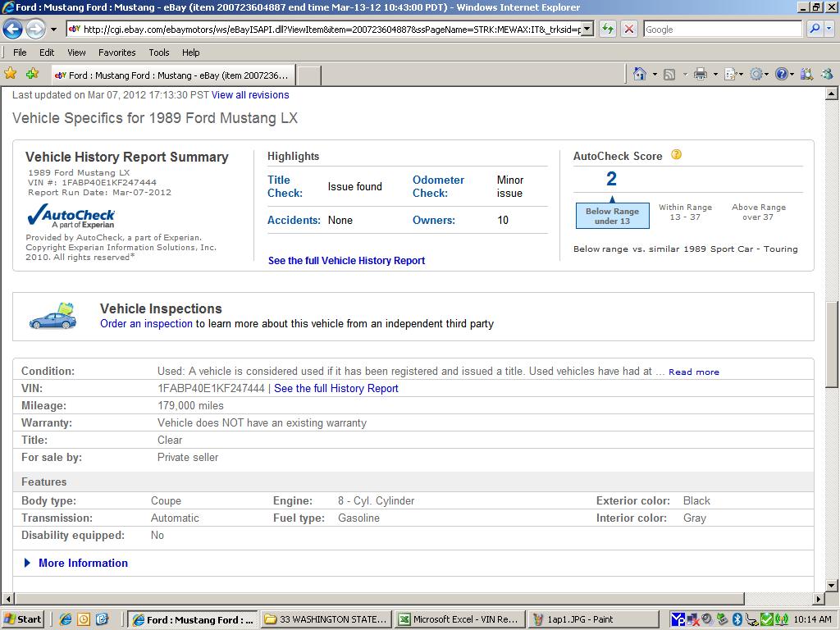Open the View all revisions link
The height and width of the screenshot is (630, 840).
point(250,95)
